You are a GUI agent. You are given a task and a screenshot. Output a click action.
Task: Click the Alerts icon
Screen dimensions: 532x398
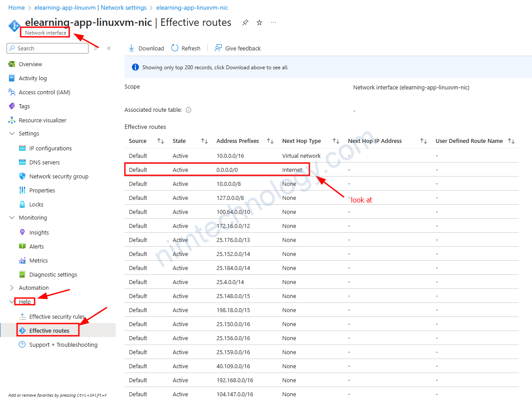point(22,246)
